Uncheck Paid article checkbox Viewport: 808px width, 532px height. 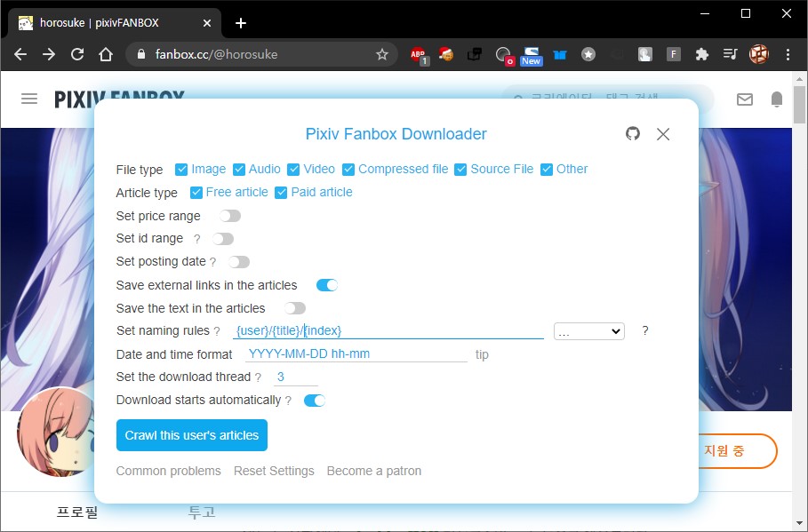click(281, 193)
